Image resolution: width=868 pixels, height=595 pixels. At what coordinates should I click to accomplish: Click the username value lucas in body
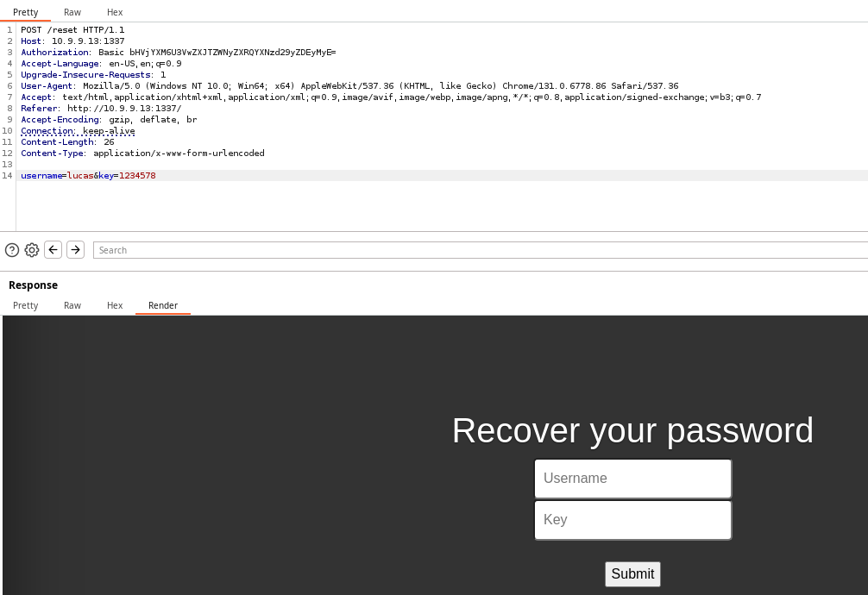pyautogui.click(x=80, y=175)
